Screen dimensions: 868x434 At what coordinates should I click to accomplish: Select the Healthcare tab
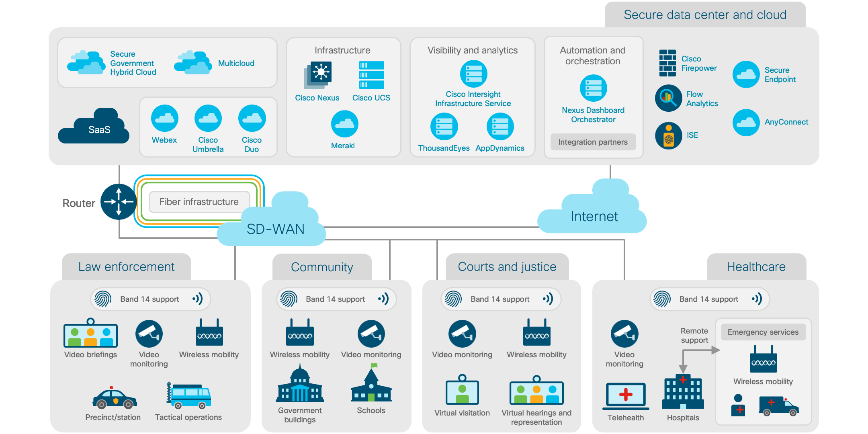(756, 266)
